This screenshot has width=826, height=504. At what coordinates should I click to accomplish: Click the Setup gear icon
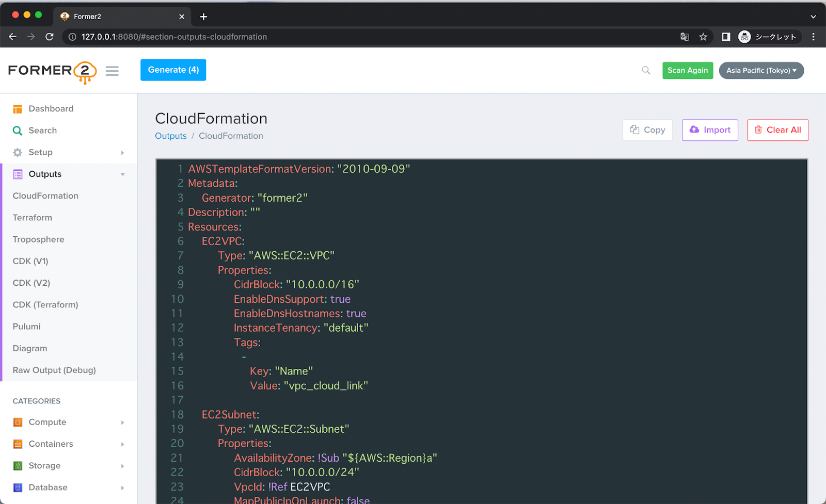click(17, 152)
